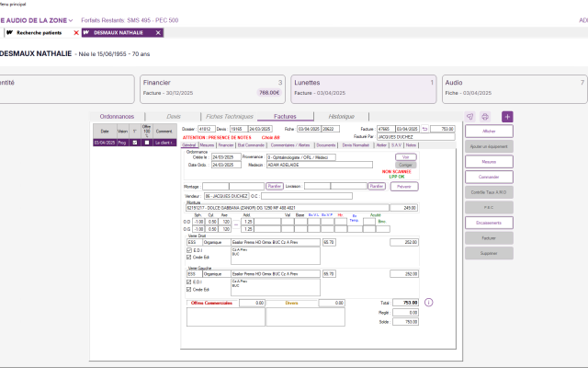Click the Corriger button
The width and height of the screenshot is (588, 368).
click(x=406, y=165)
